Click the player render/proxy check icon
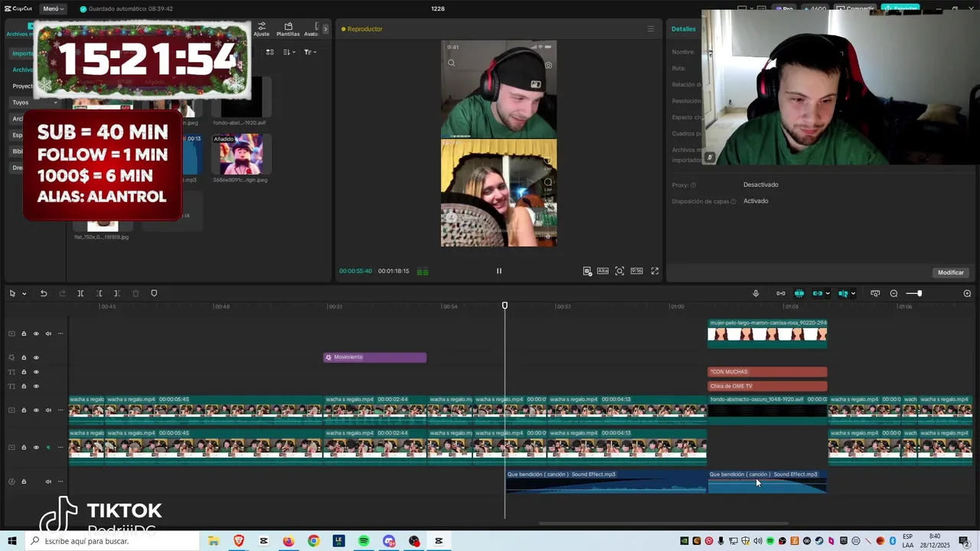The height and width of the screenshot is (551, 980). click(x=587, y=271)
